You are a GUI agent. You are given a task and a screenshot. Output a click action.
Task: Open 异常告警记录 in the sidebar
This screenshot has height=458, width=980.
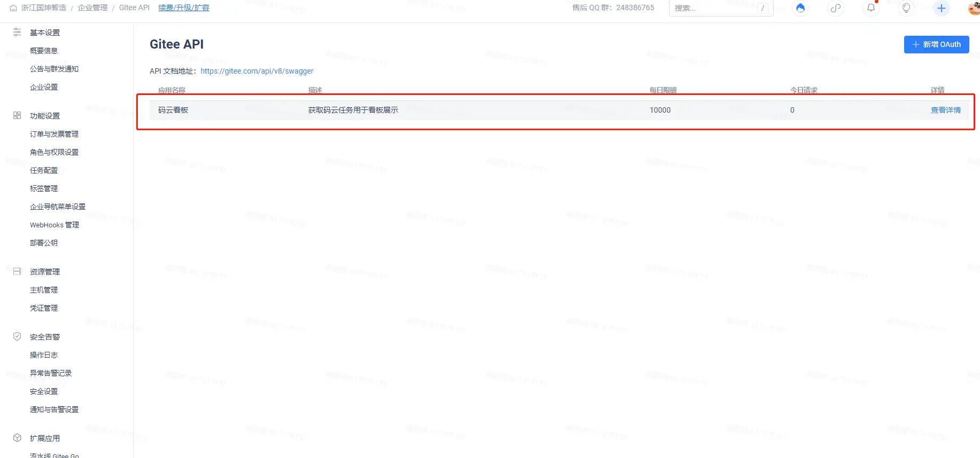[x=51, y=373]
